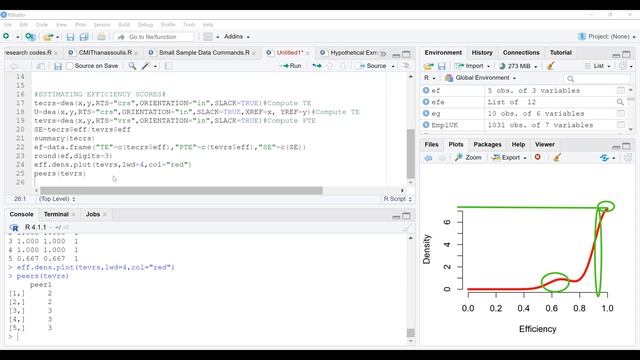Toggle the Source on Save checkbox
Screen dimensions: 640x360
tap(70, 66)
